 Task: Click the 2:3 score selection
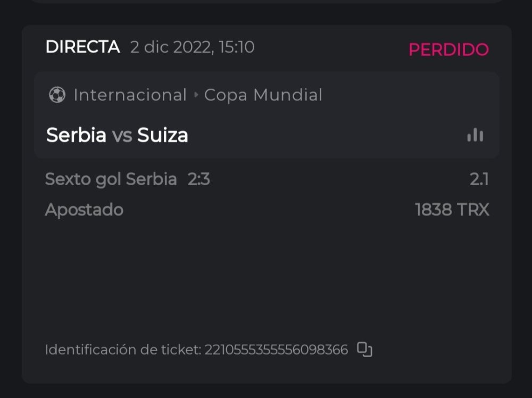tap(199, 179)
